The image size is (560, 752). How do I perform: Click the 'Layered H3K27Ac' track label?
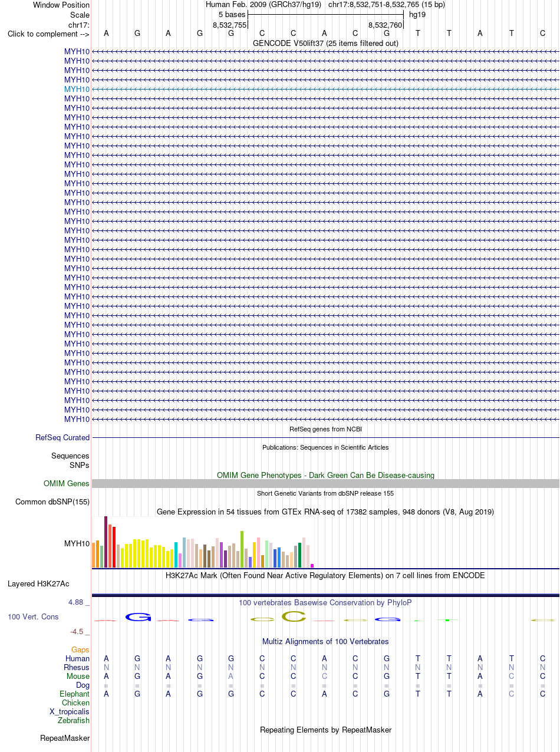[38, 584]
